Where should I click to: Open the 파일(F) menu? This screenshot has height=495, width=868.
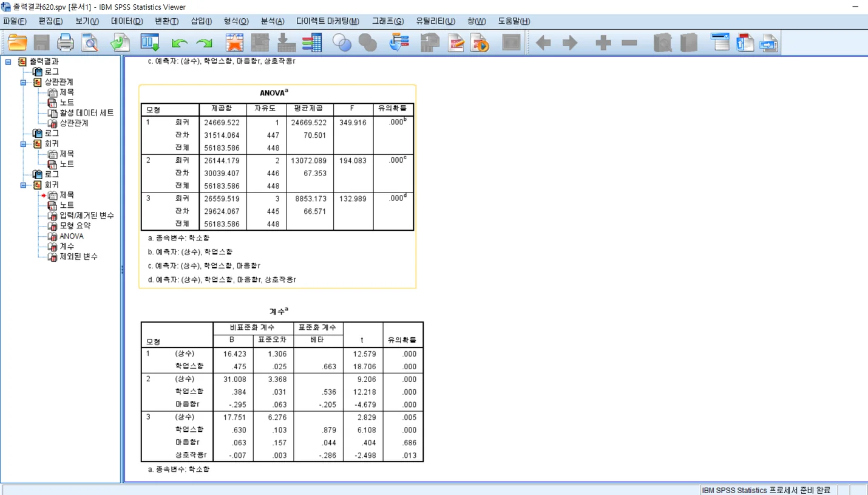point(15,21)
